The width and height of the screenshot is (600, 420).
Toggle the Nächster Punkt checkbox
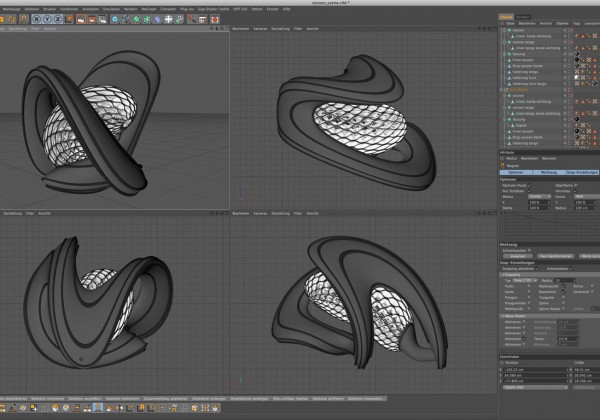[530, 185]
